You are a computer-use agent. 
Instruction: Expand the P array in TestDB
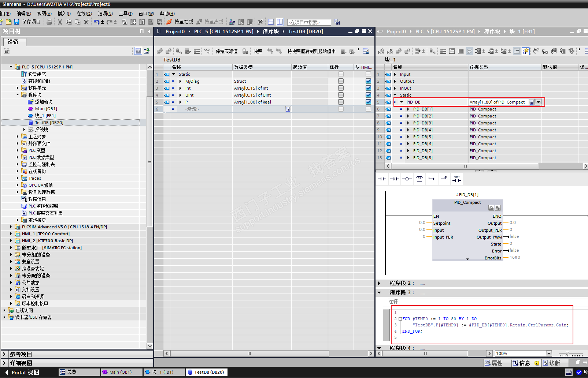(180, 102)
